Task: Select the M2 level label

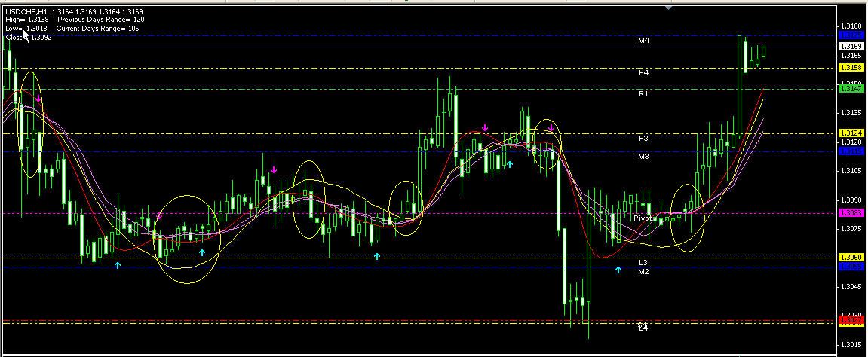Action: [x=643, y=272]
